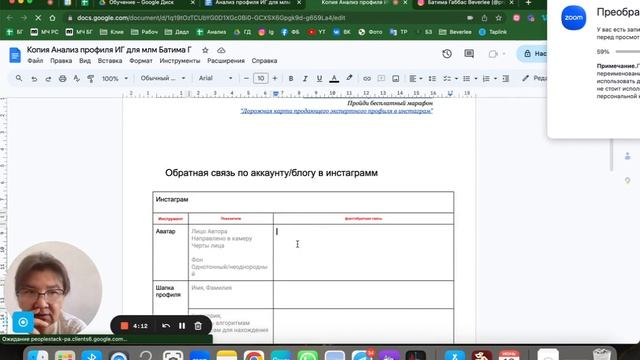Image resolution: width=640 pixels, height=360 pixels.
Task: Add comment from toolbar
Action: pyautogui.click(x=381, y=78)
